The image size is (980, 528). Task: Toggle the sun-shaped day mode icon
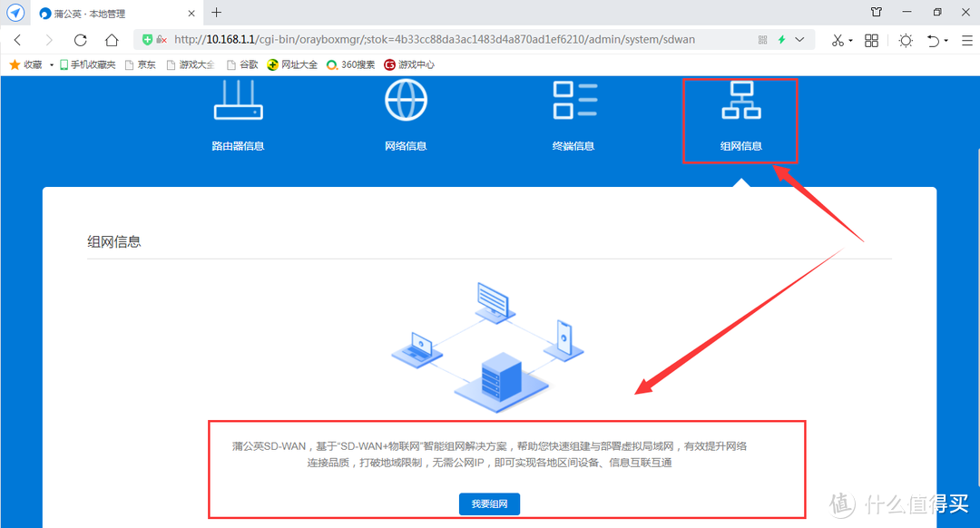pos(906,41)
